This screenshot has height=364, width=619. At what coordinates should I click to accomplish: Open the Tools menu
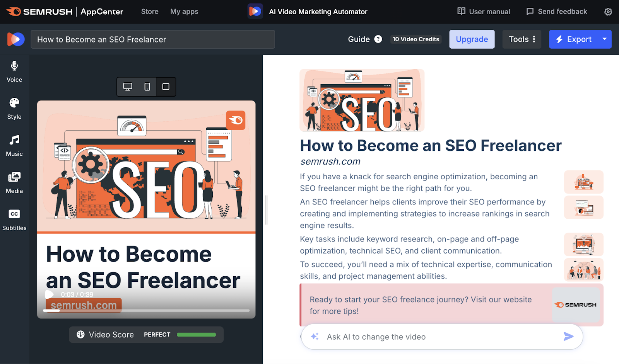coord(522,39)
